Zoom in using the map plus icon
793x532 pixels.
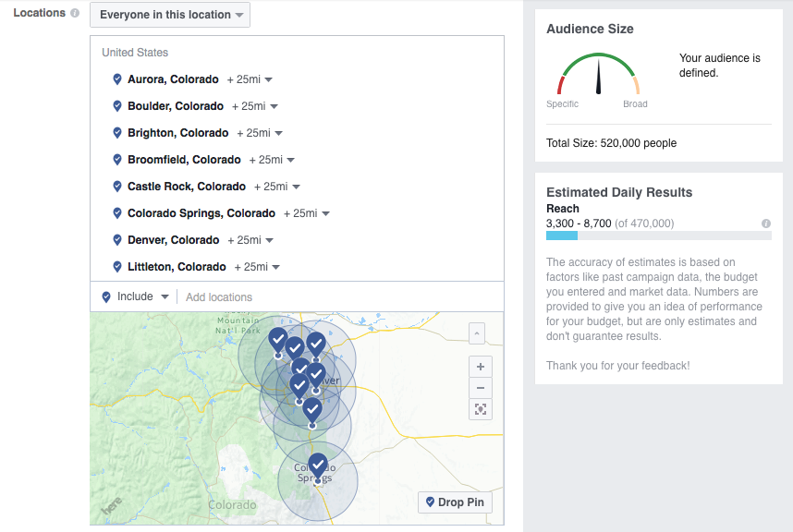pyautogui.click(x=481, y=367)
